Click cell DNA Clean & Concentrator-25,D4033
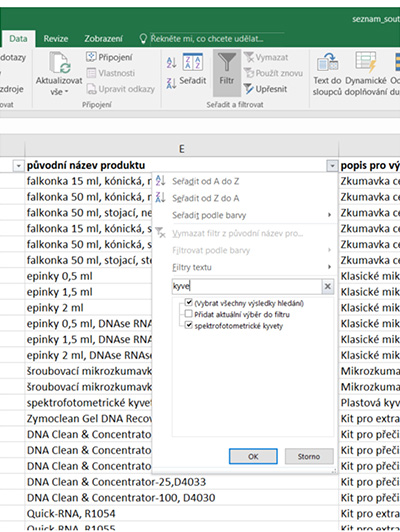This screenshot has height=532, width=400. [x=182, y=482]
